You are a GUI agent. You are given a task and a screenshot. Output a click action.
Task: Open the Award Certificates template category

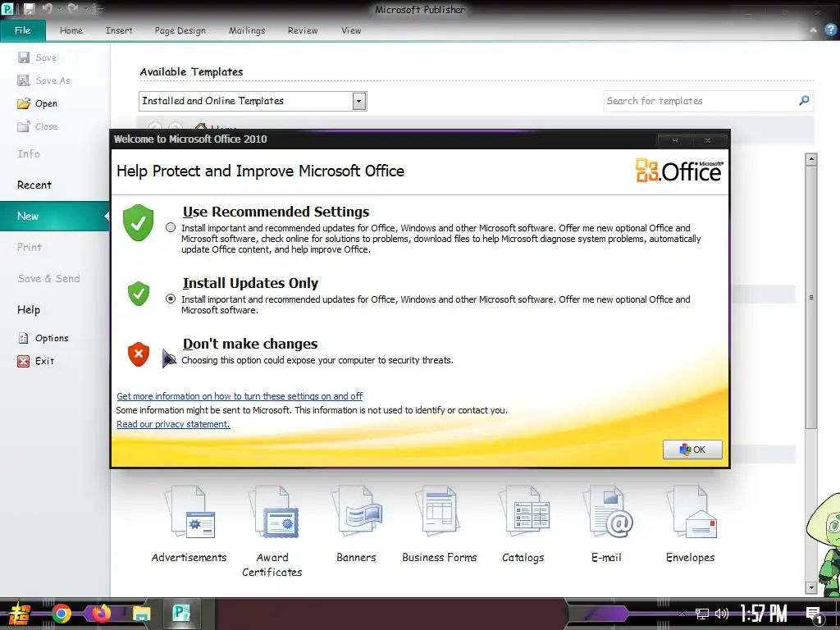(272, 532)
